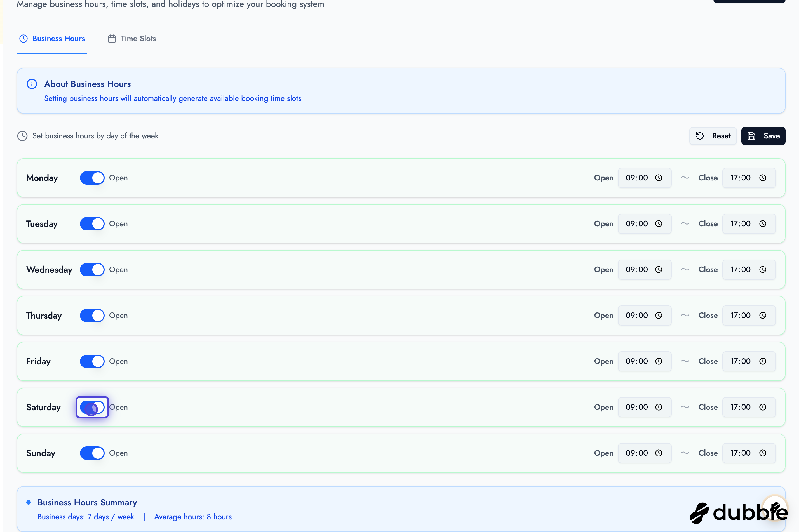Click clock icon in Tuesday open time
This screenshot has height=532, width=799.
[x=659, y=223]
